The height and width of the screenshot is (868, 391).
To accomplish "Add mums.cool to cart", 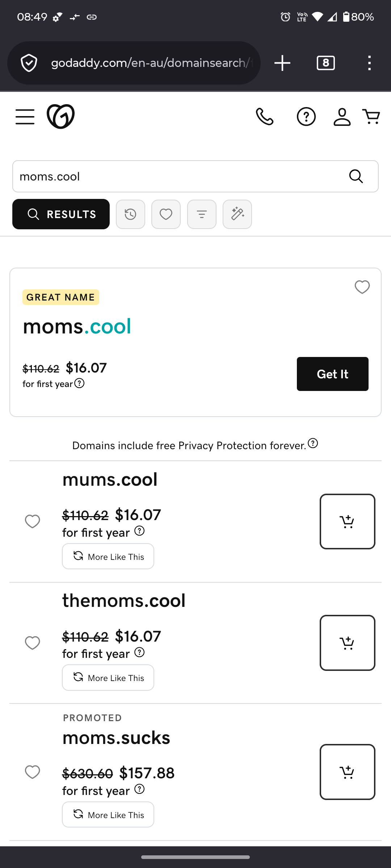I will 347,522.
